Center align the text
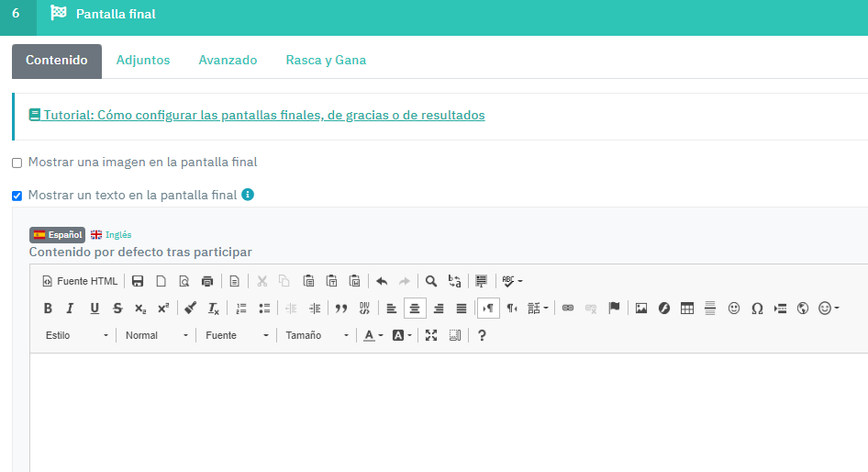This screenshot has width=868, height=472. point(415,308)
